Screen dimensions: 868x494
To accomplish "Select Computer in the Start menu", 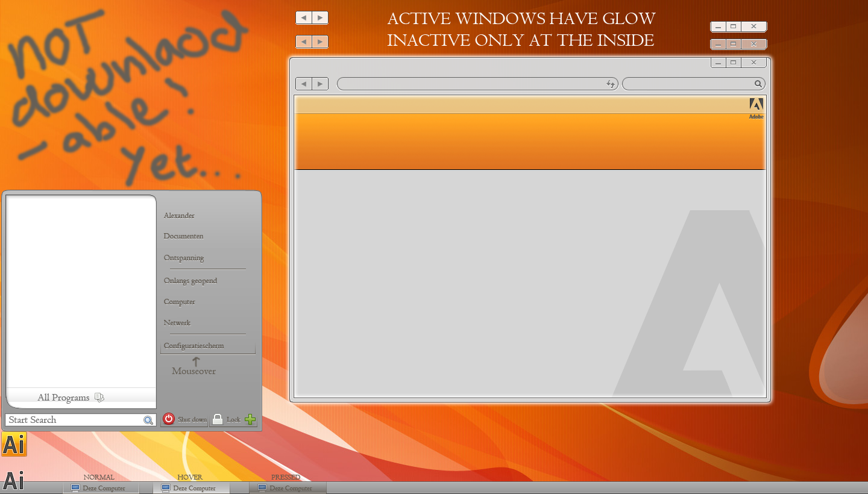I will click(x=180, y=302).
